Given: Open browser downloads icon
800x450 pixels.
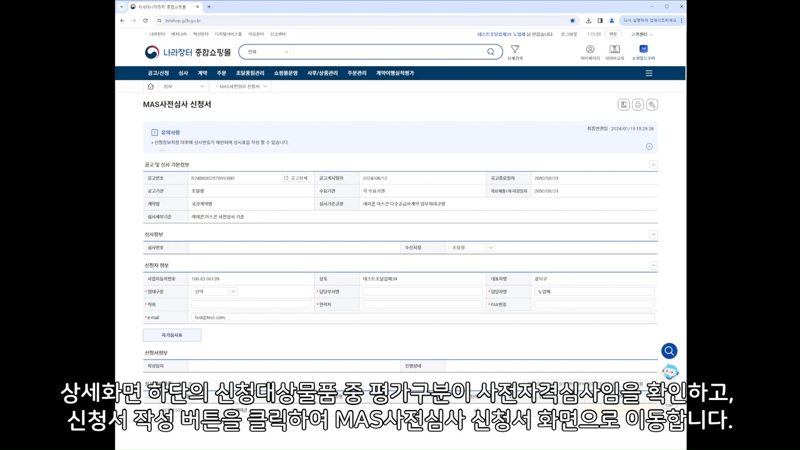Looking at the screenshot, I should coord(588,21).
